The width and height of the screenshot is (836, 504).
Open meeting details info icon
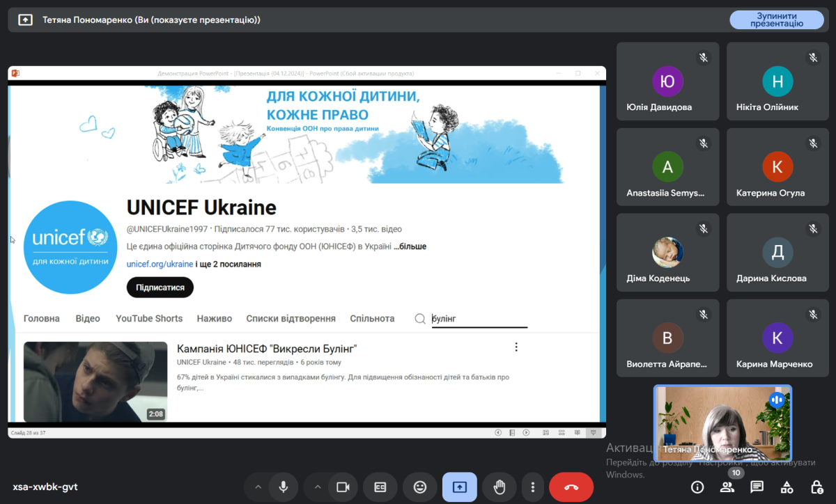pyautogui.click(x=697, y=487)
